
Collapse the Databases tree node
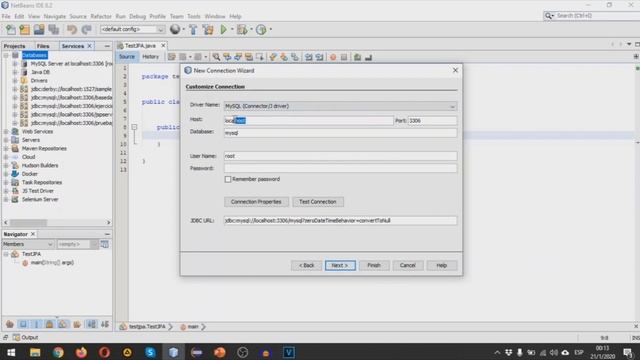6,55
